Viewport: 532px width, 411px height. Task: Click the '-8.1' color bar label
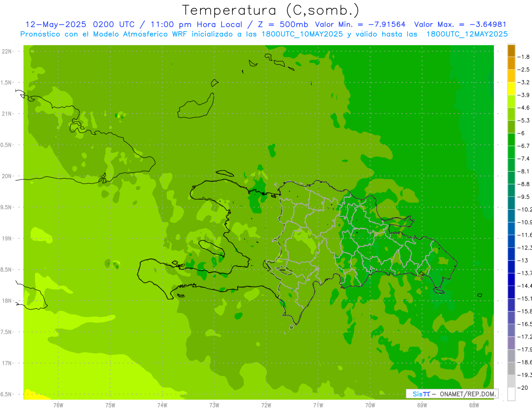(x=524, y=171)
